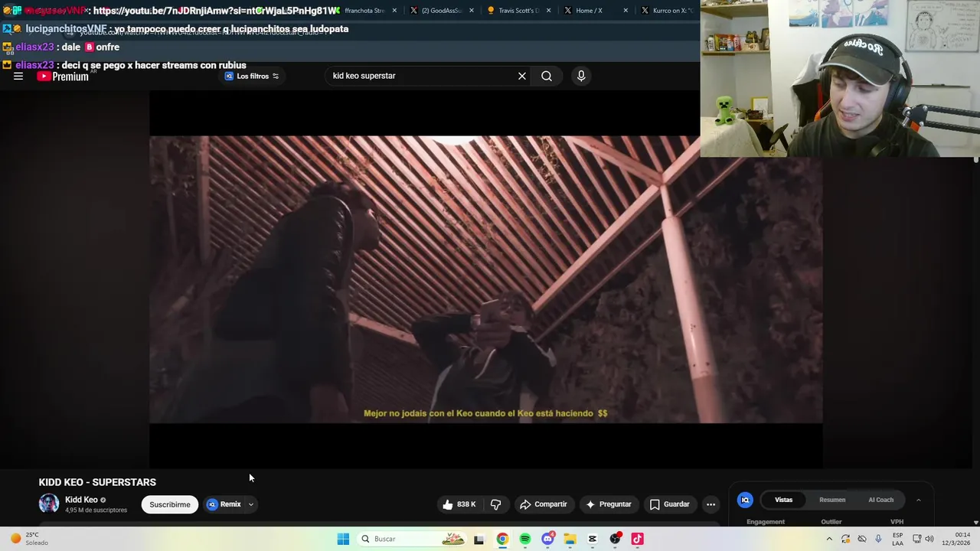Open the volume speaker tray icon

point(929,539)
